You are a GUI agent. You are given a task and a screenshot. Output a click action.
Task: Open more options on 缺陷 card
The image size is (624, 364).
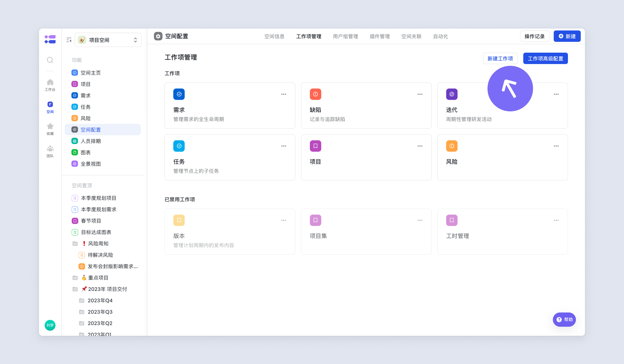click(x=420, y=94)
